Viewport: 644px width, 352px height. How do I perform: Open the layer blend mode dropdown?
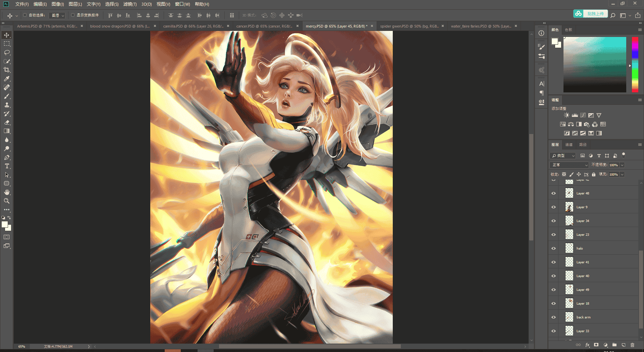click(569, 165)
